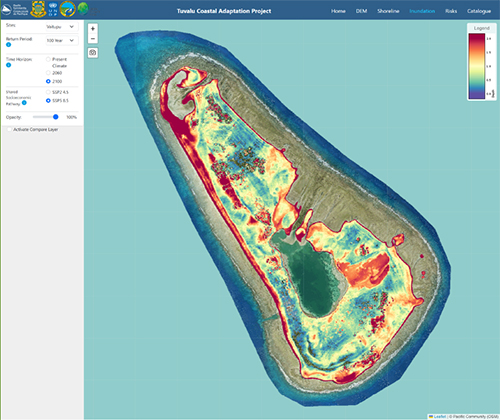
Task: Open the Shoreline tab
Action: coord(388,11)
